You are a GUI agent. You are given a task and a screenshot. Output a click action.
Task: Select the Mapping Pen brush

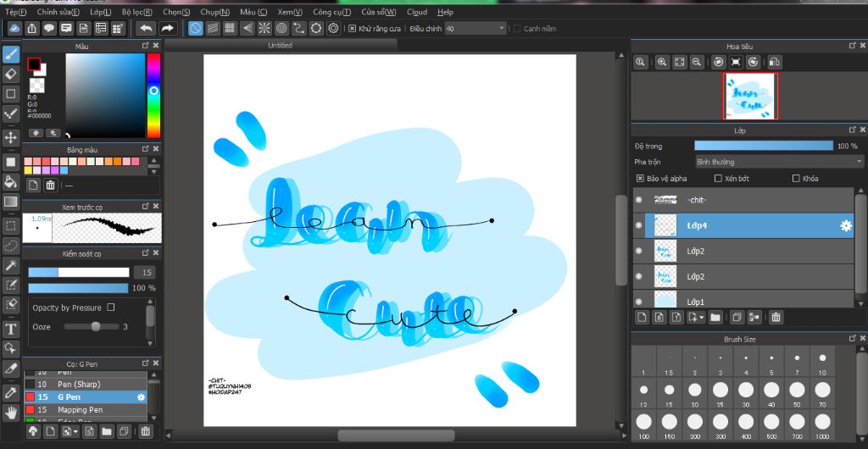86,410
